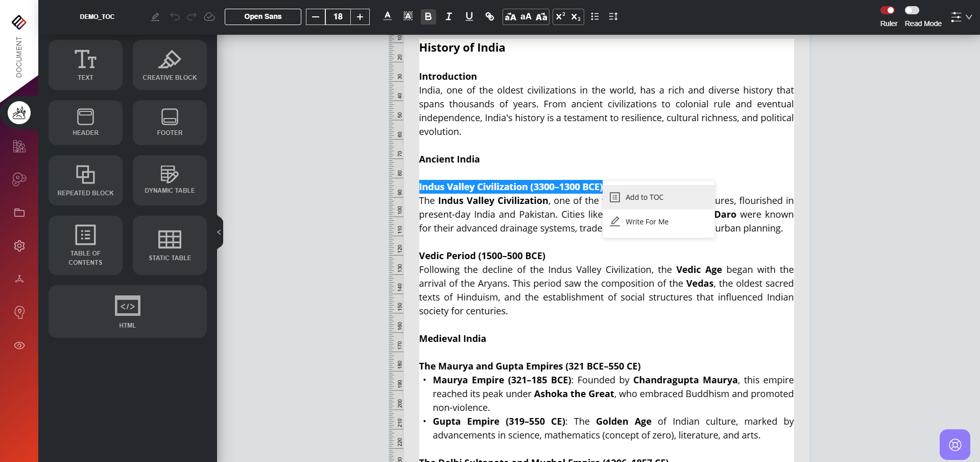Open the bulleted list tool
Screen dimensions: 980x462
pos(594,16)
